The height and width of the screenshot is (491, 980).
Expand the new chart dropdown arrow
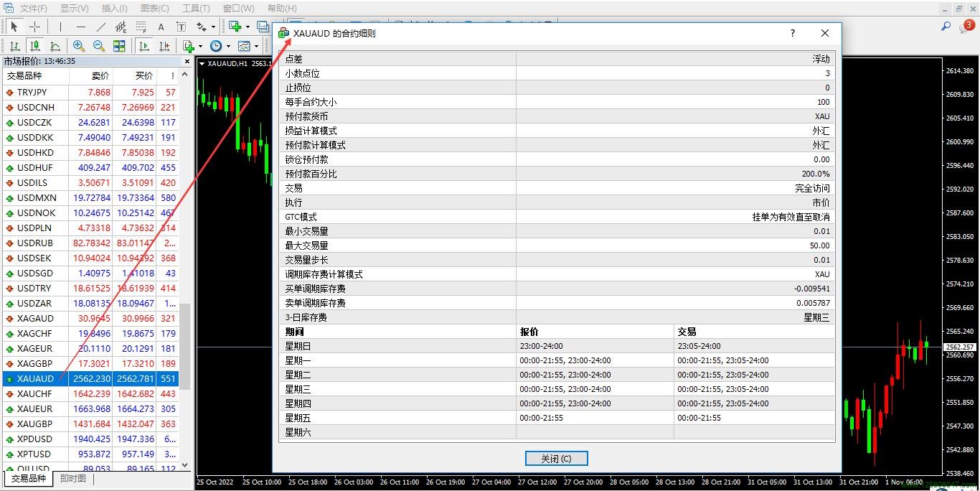(x=248, y=27)
